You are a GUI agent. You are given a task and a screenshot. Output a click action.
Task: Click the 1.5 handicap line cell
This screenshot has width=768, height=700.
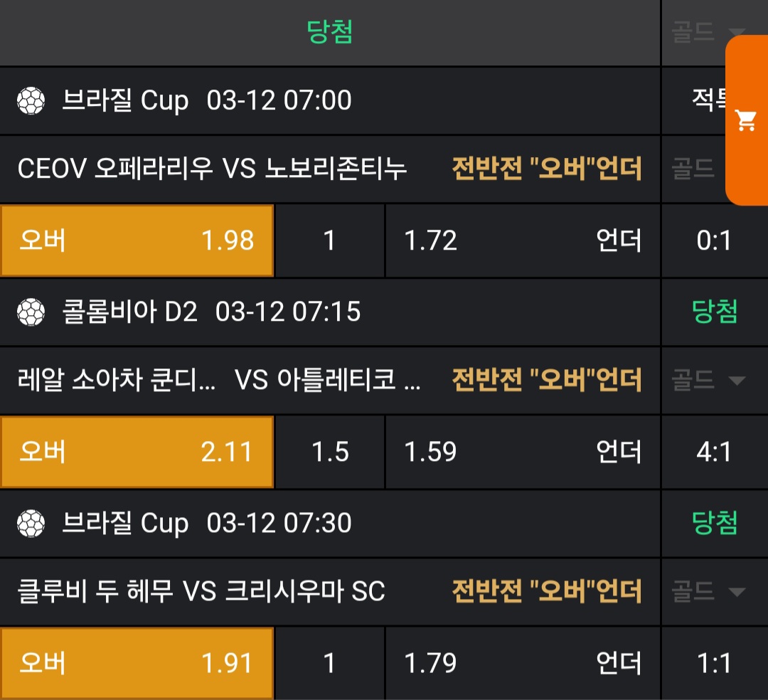pyautogui.click(x=330, y=452)
